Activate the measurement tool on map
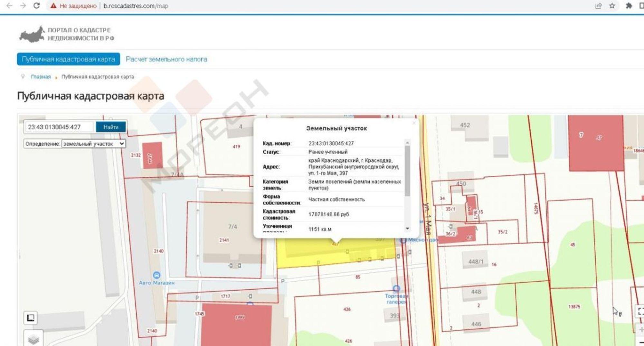The width and height of the screenshot is (644, 346). 31,318
